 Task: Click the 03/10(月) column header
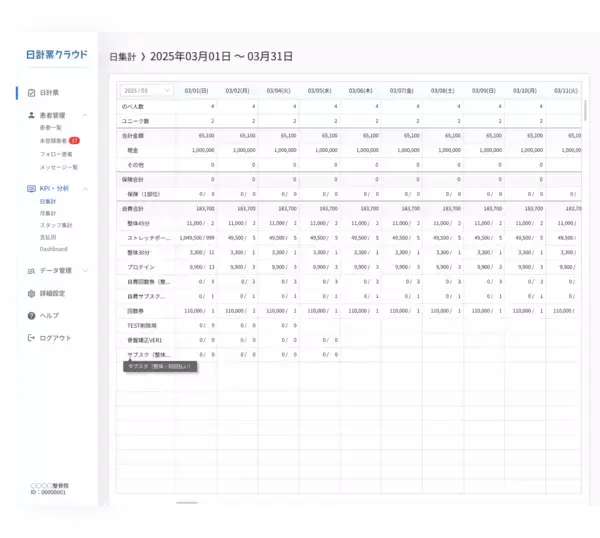[x=525, y=91]
